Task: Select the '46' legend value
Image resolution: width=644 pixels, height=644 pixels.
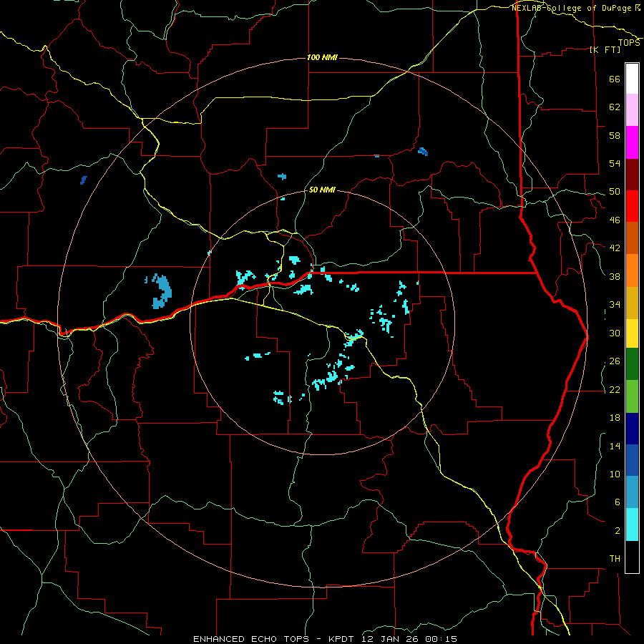Action: coord(615,220)
